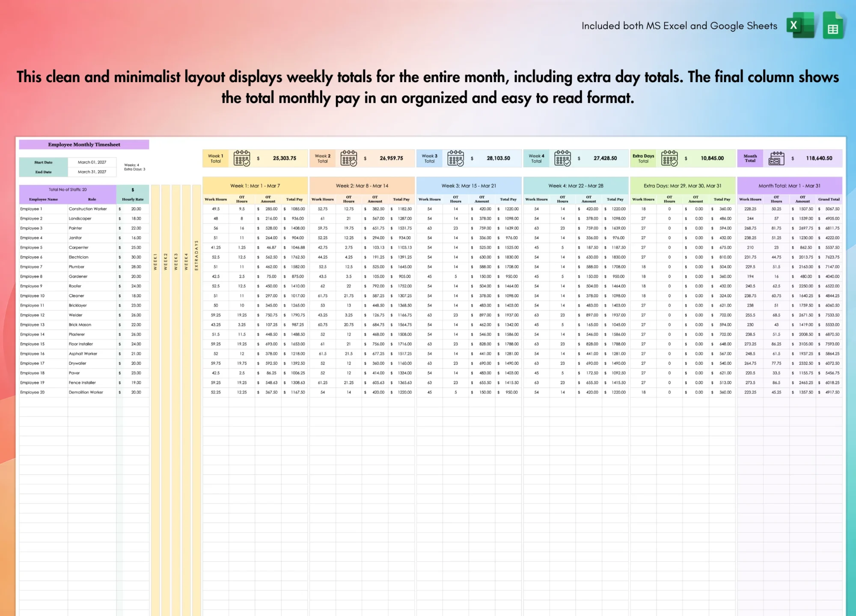Select the Landscaper role cell
The image size is (856, 616).
pos(92,219)
